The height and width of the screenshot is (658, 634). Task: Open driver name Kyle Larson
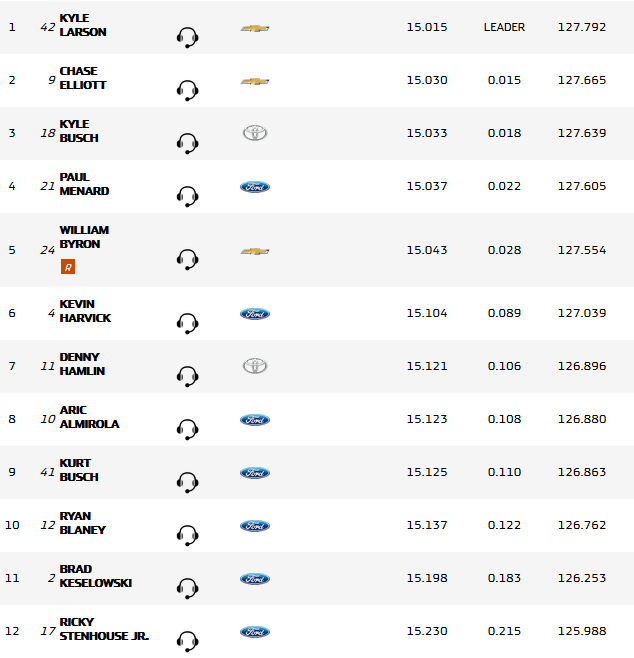[x=83, y=25]
